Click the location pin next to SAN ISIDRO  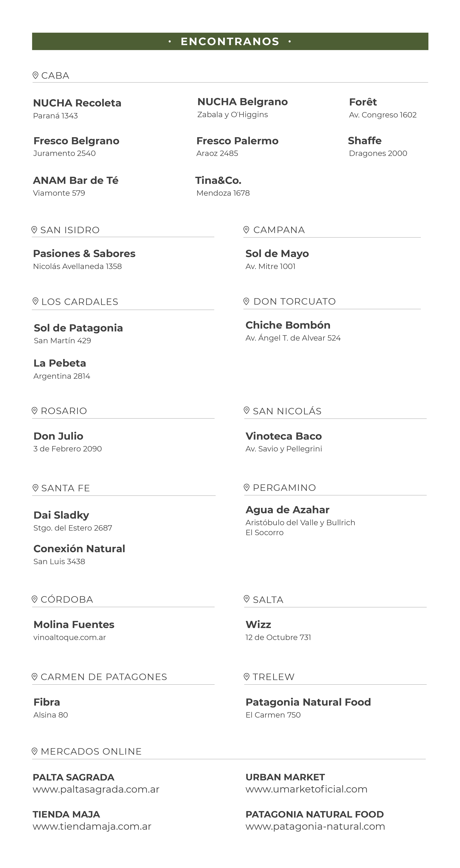pos(34,230)
